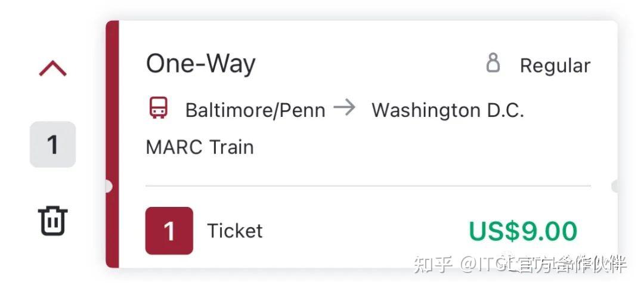
Task: Click the Ticket label text
Action: coord(234,231)
